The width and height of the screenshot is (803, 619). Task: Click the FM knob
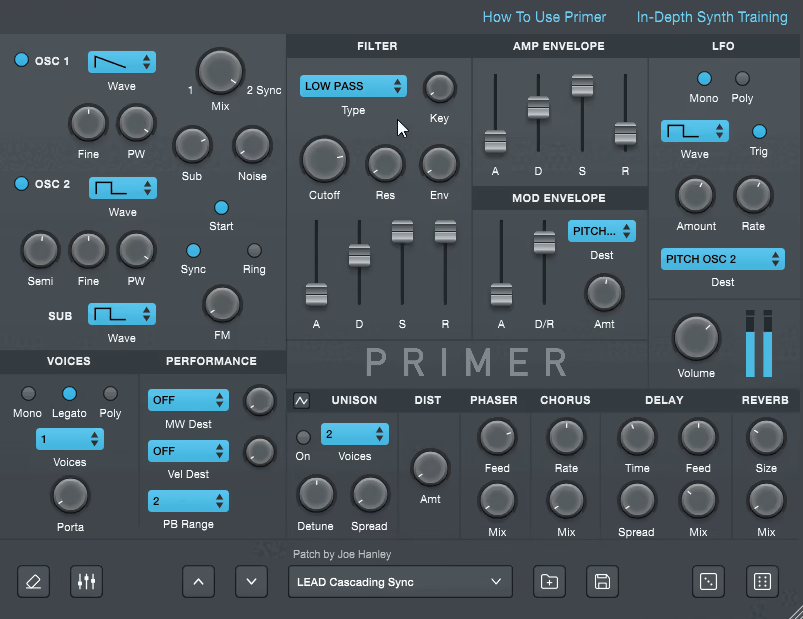pyautogui.click(x=222, y=304)
